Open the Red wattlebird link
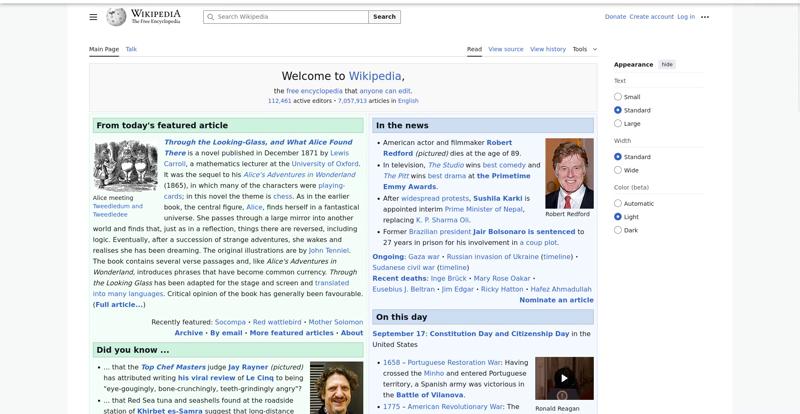The width and height of the screenshot is (800, 414). tap(277, 322)
